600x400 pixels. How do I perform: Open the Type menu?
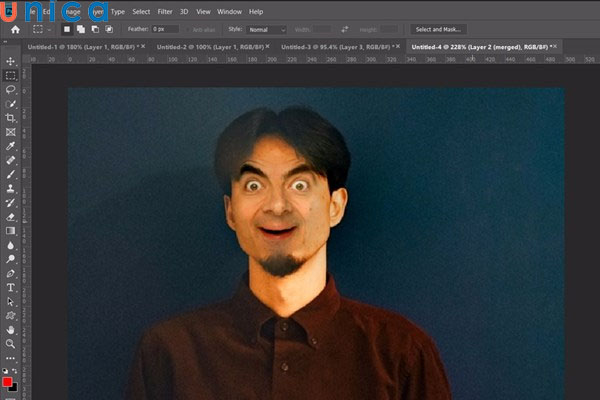pyautogui.click(x=118, y=12)
